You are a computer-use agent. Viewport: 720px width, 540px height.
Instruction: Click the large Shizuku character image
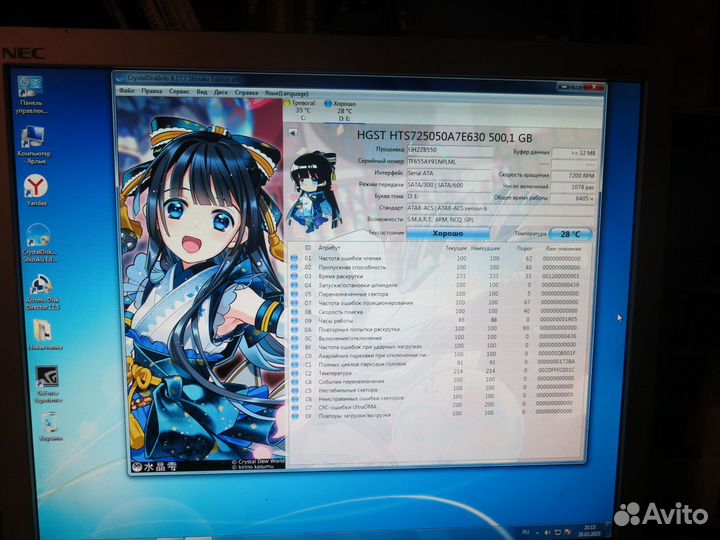pyautogui.click(x=202, y=282)
